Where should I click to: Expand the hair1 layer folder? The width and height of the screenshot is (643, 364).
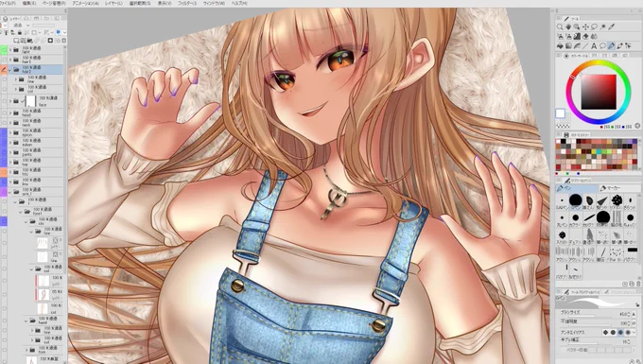(x=10, y=61)
